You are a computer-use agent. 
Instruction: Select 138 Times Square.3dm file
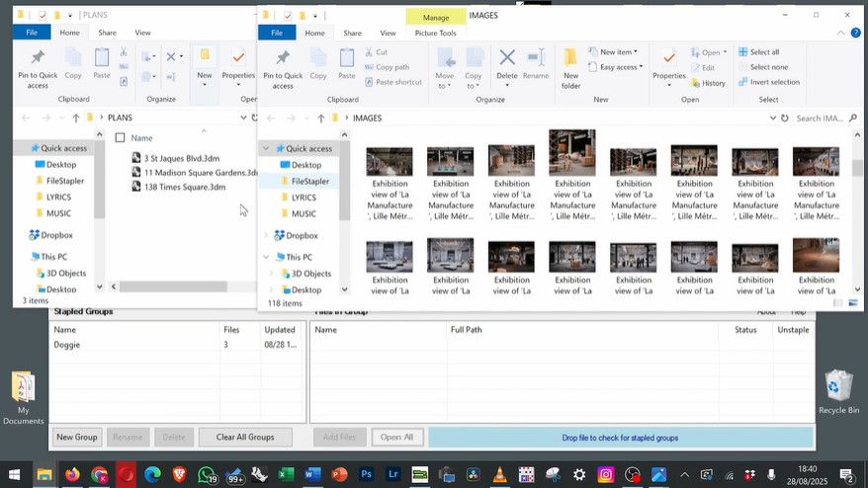[x=184, y=187]
